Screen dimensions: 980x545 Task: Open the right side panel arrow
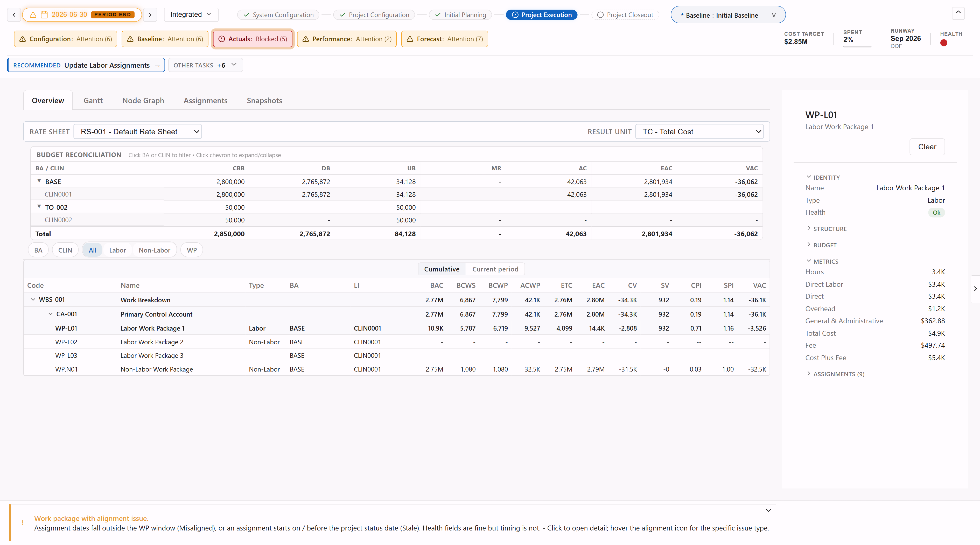tap(975, 289)
